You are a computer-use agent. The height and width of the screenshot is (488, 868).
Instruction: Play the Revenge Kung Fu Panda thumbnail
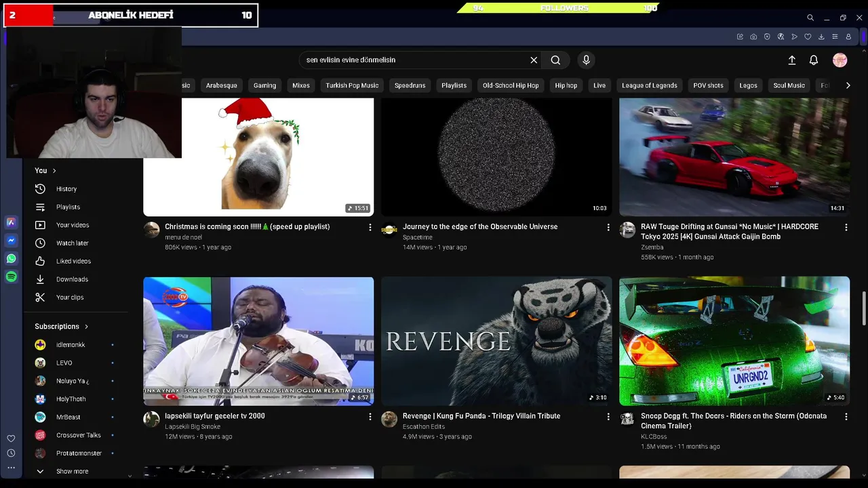click(496, 341)
